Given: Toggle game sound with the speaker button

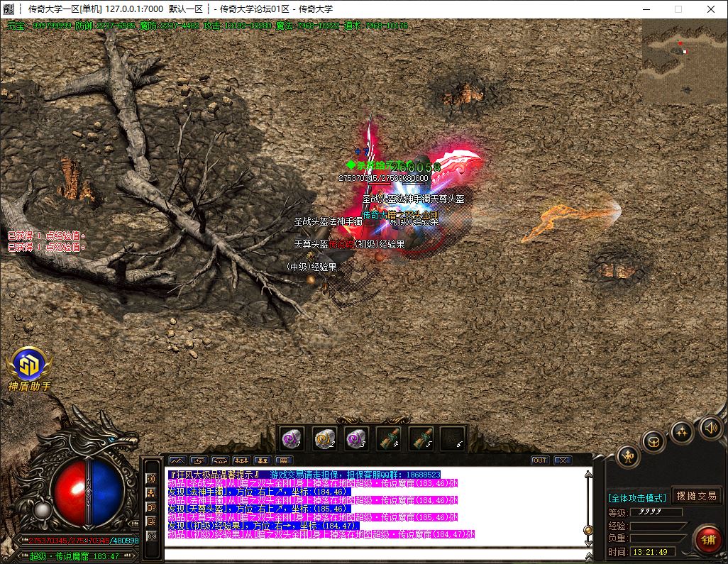Looking at the screenshot, I should [x=711, y=427].
